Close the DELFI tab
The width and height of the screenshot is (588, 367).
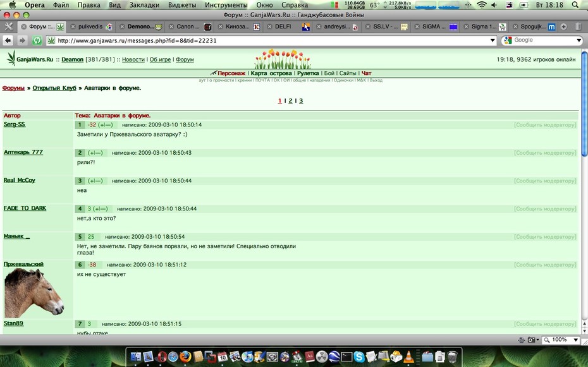269,27
